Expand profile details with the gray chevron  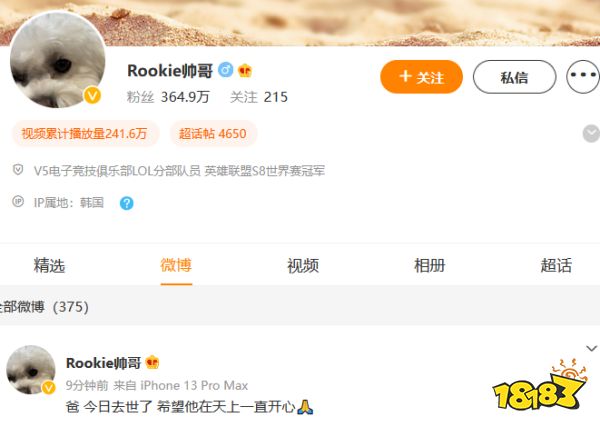pos(591,134)
